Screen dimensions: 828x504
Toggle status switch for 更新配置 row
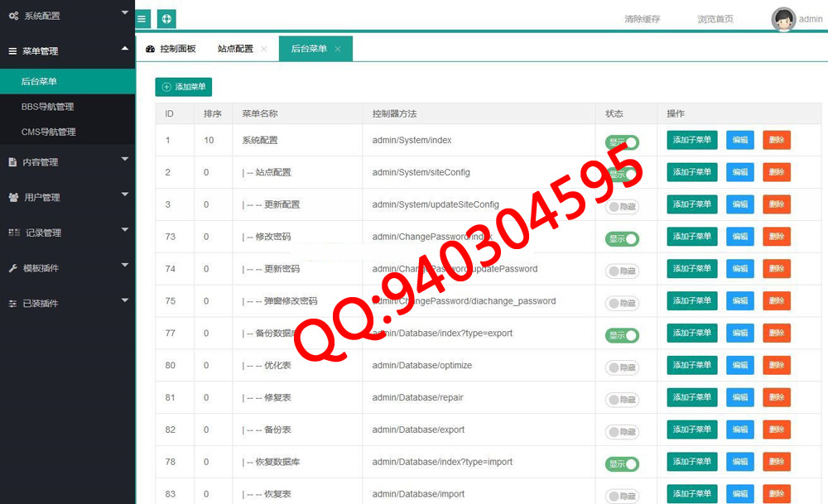point(622,206)
